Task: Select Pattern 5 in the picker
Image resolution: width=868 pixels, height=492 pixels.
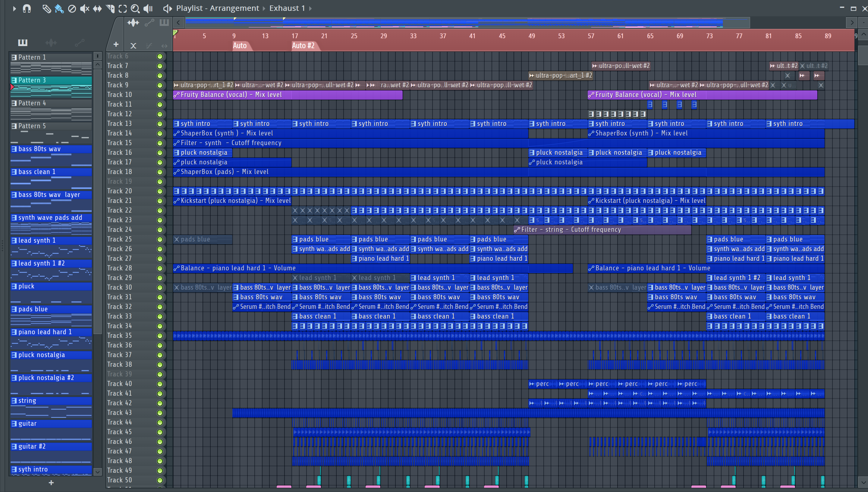Action: tap(51, 133)
